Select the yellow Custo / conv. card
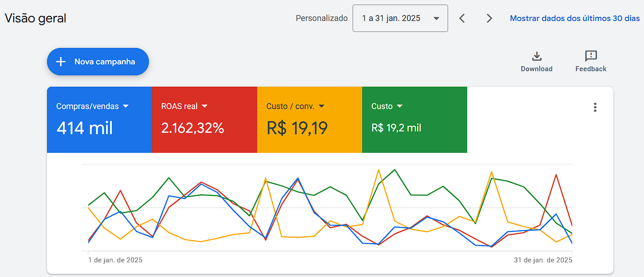Screen dimensions: 644x277 [309, 120]
